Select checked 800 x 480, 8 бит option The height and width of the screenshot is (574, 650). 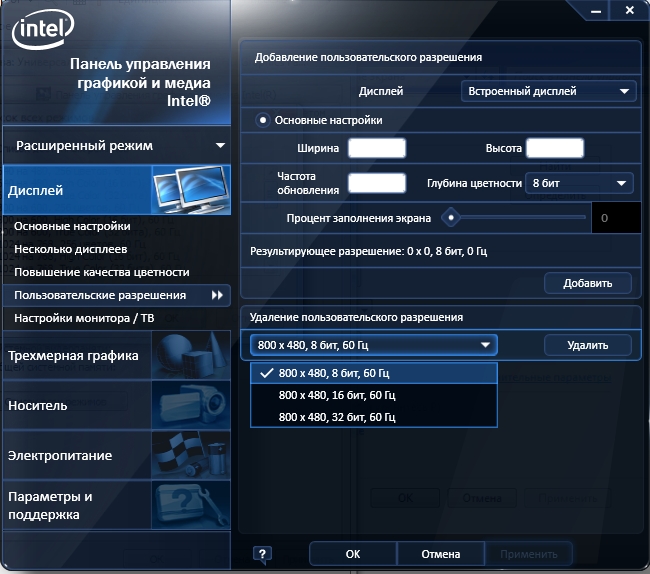coord(334,373)
